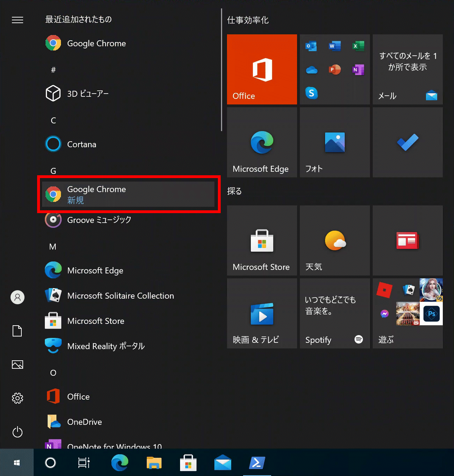Open OneNote icon in tile group
This screenshot has height=476, width=454.
click(x=358, y=69)
